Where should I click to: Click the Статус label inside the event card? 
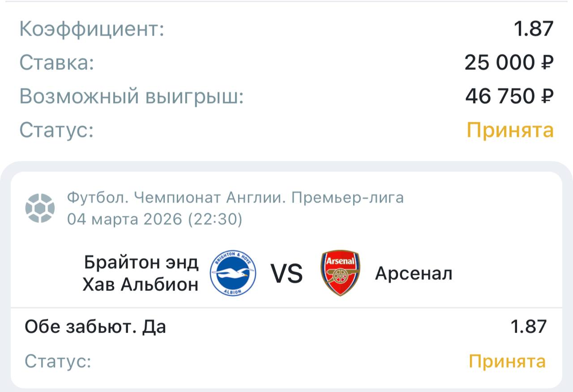(x=58, y=361)
